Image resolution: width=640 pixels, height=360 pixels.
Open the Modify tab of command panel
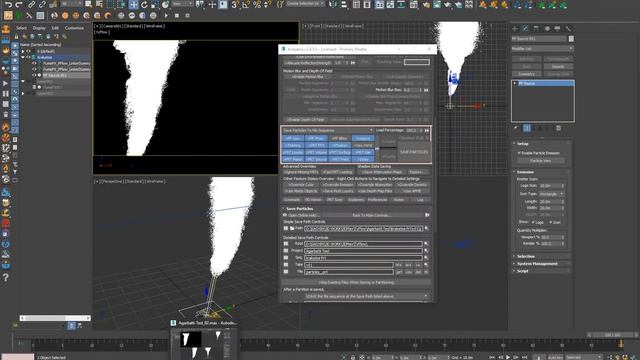pos(525,29)
